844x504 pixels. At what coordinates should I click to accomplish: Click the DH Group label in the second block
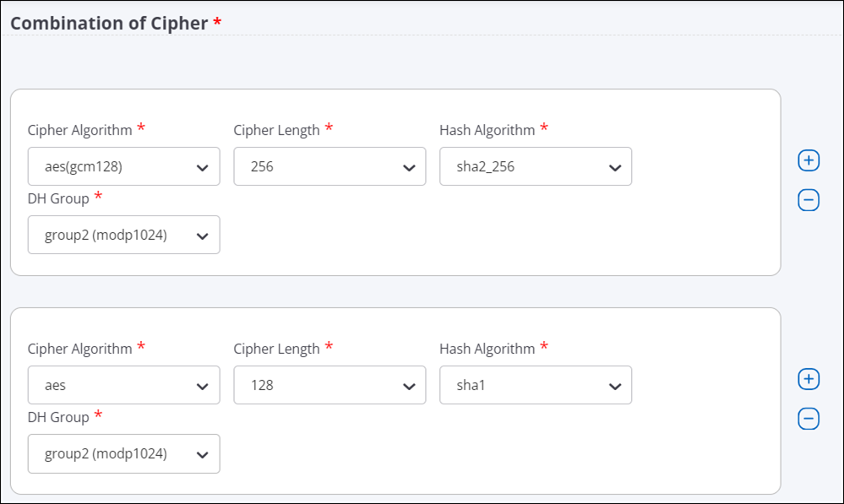[58, 417]
